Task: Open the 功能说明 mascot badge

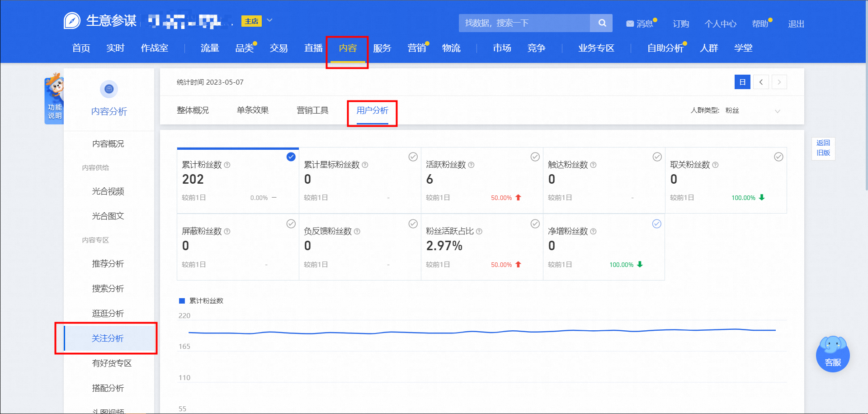Action: [54, 99]
